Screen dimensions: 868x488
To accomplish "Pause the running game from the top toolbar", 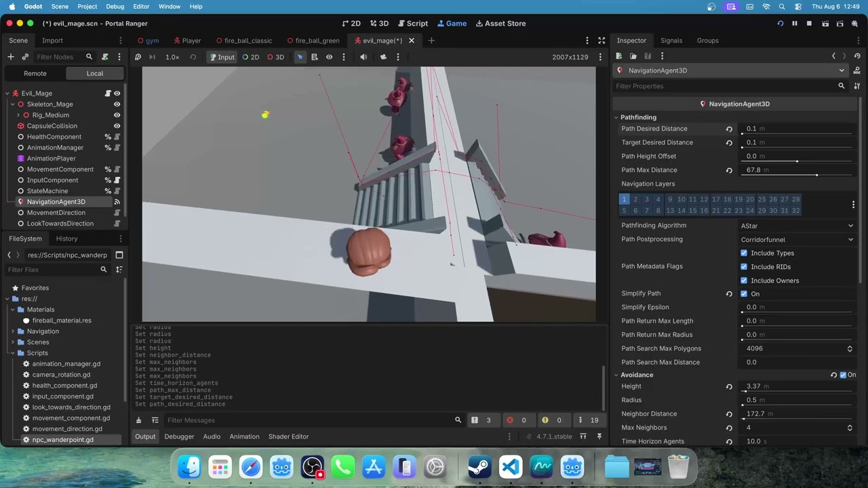I will 795,24.
